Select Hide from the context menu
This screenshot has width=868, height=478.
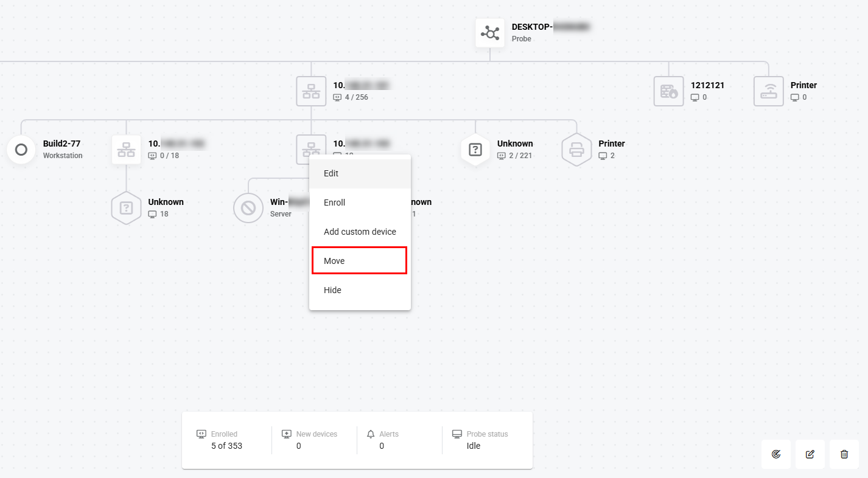point(360,290)
